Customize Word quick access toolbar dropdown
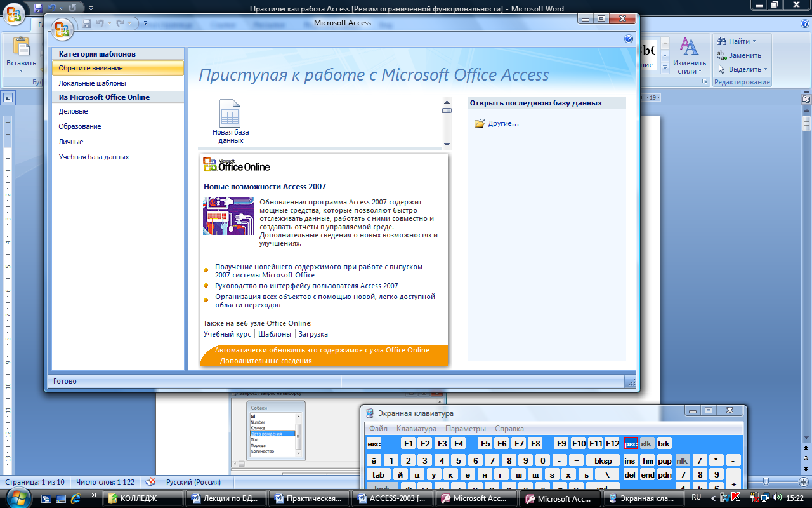This screenshot has width=812, height=508. pos(90,8)
